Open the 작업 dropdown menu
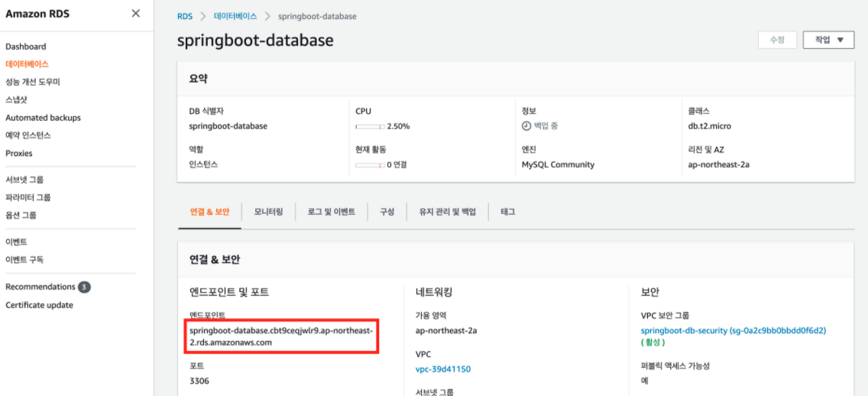This screenshot has height=396, width=868. pos(829,40)
